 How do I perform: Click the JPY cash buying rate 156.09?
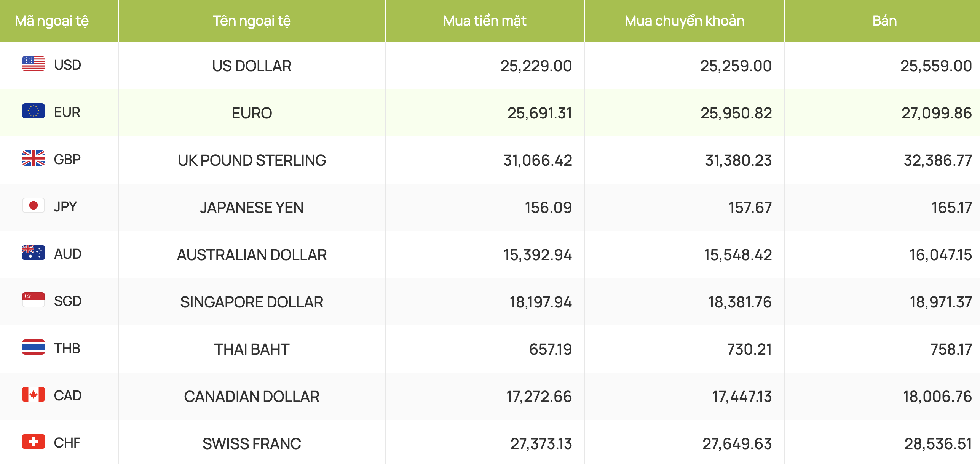[548, 208]
